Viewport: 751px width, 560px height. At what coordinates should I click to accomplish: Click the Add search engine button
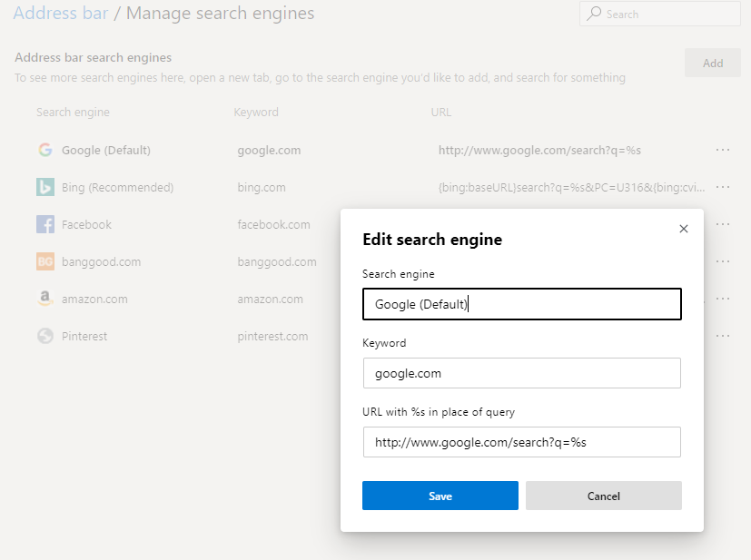click(x=712, y=63)
